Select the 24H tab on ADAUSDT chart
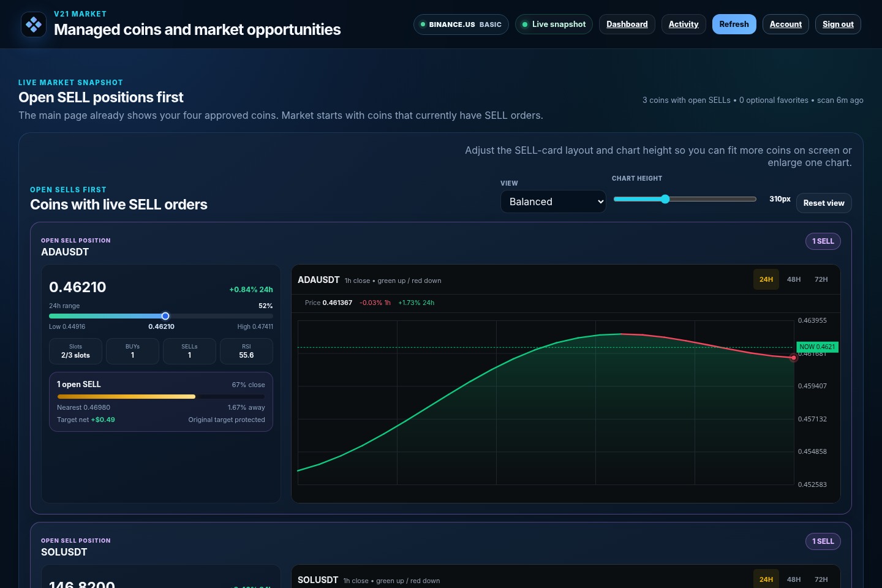Viewport: 882px width, 588px height. pos(766,279)
